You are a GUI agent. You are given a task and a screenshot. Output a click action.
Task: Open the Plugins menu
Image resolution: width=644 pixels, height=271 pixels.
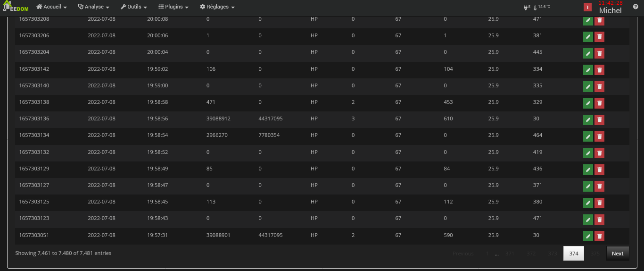pos(173,7)
